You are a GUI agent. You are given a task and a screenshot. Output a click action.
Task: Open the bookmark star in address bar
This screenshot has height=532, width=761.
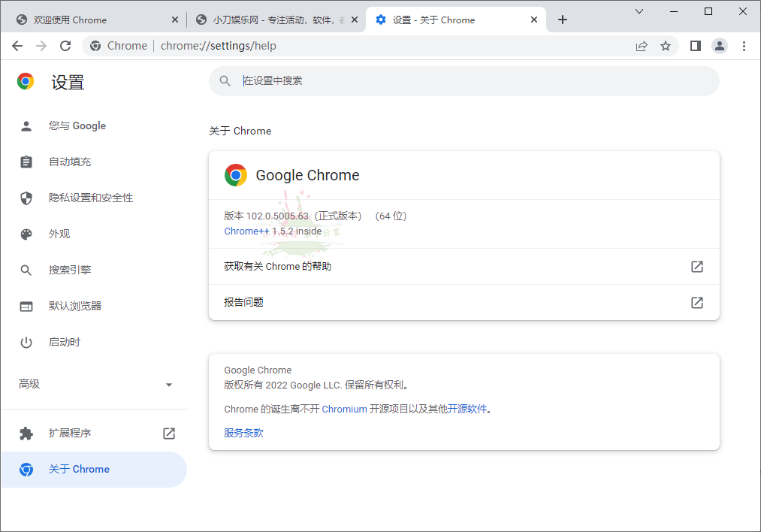point(666,45)
